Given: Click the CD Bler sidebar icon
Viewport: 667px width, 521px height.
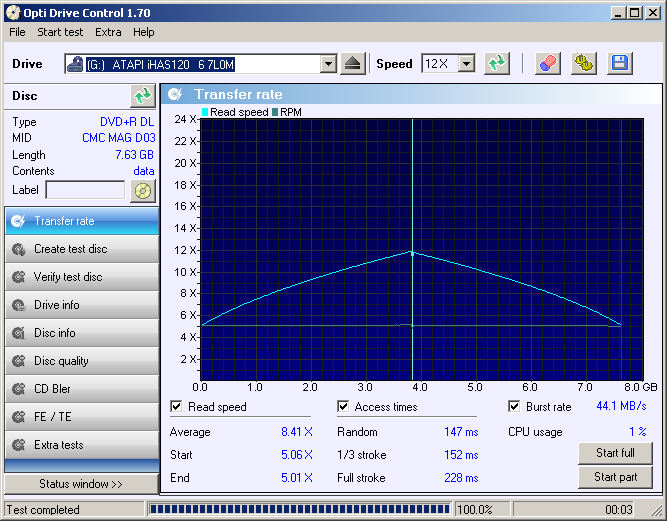Looking at the screenshot, I should point(18,389).
